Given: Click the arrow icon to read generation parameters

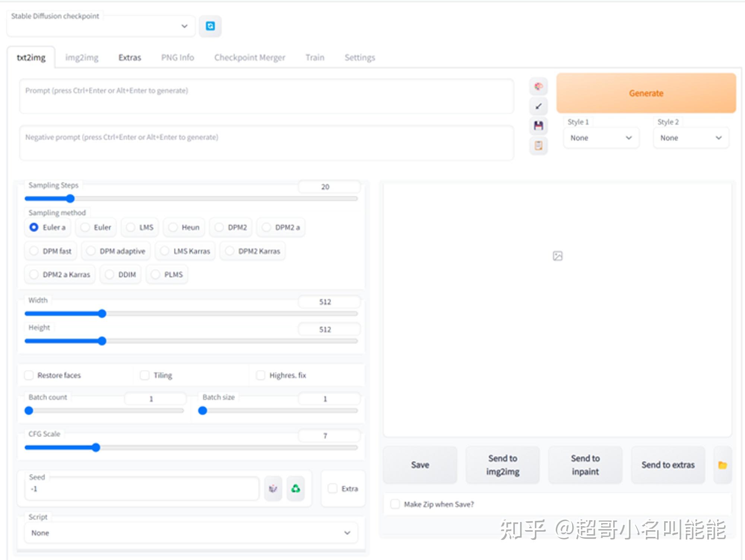Looking at the screenshot, I should (538, 106).
